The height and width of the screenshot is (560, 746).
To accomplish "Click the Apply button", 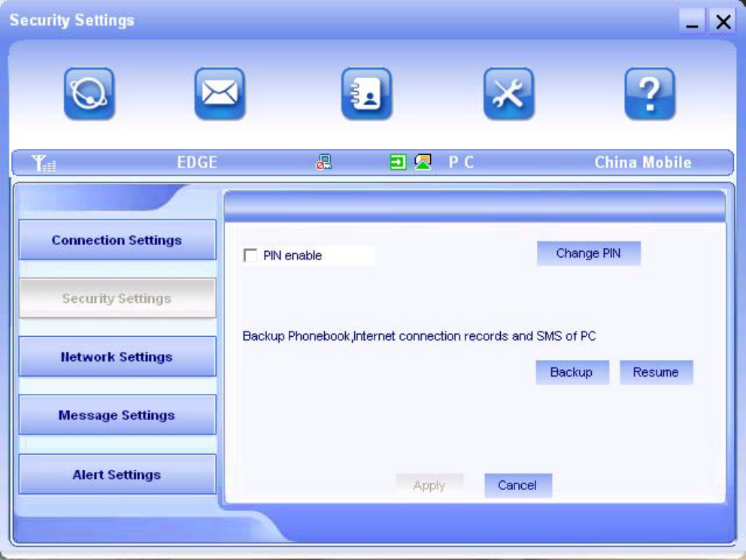I will (x=429, y=486).
